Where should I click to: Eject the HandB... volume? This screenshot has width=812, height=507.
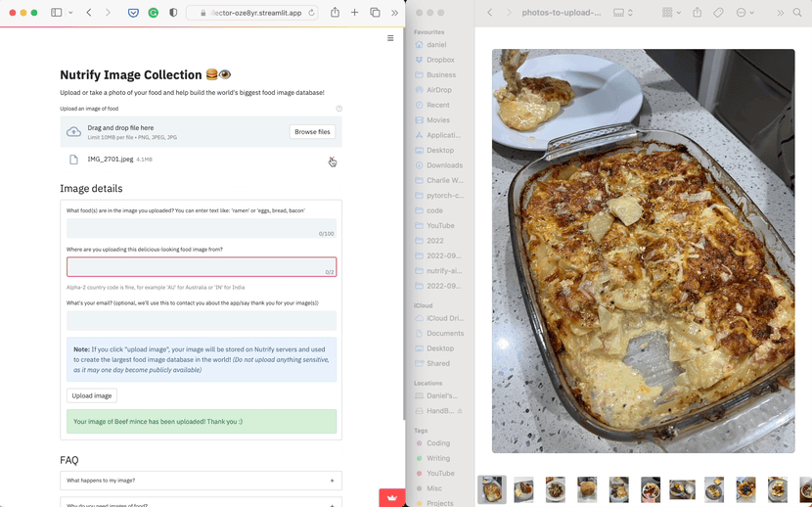click(460, 411)
